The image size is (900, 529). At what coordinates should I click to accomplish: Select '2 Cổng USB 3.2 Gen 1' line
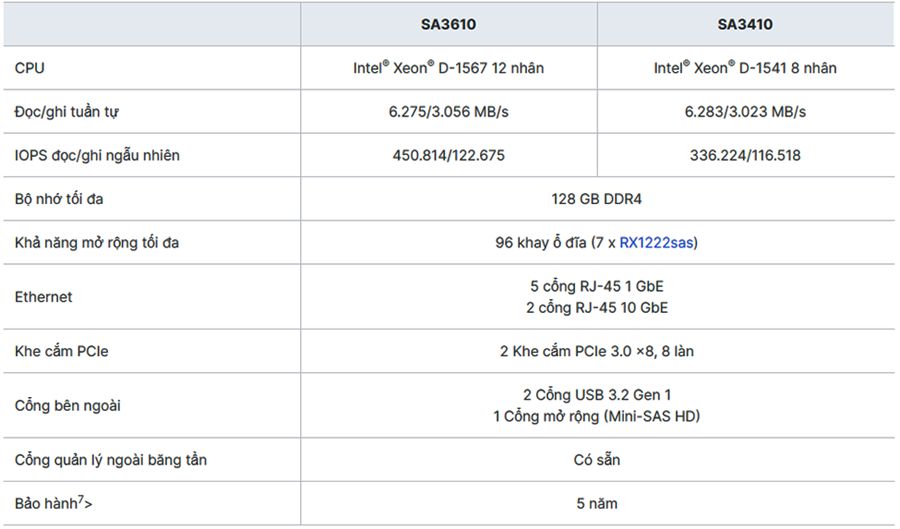[x=596, y=395]
